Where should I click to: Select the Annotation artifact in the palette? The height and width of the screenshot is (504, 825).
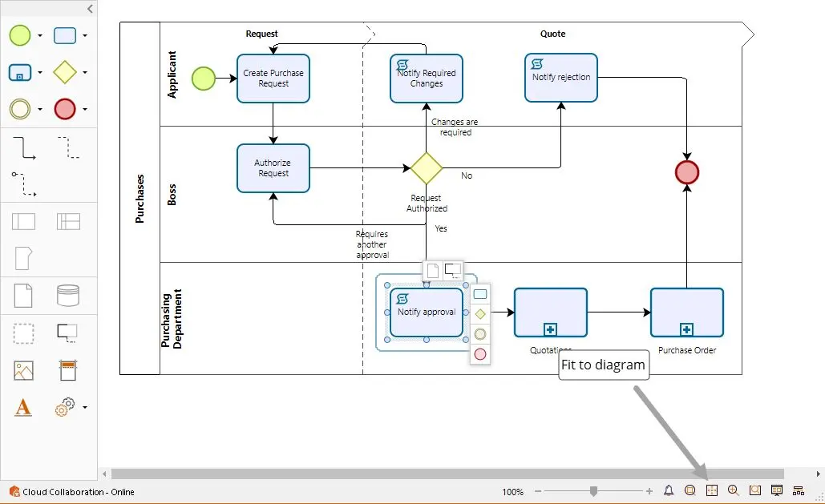67,333
